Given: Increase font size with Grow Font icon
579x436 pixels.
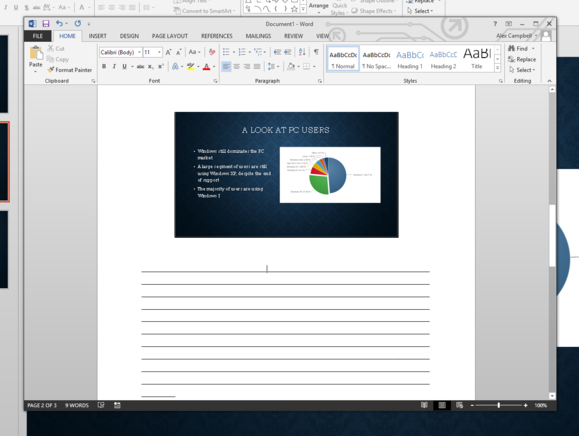Looking at the screenshot, I should (168, 52).
